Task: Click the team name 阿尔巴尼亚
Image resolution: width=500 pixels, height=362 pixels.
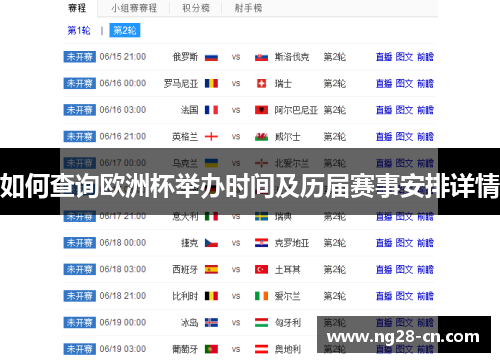Action: (x=296, y=110)
